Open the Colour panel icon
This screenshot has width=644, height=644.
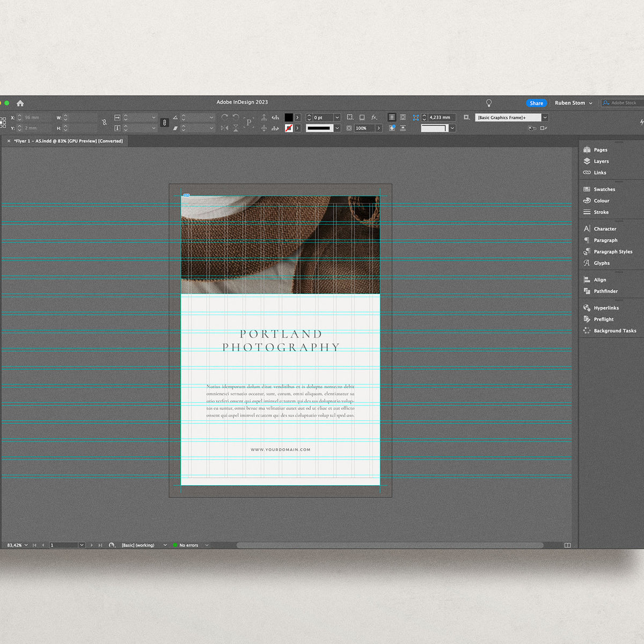click(587, 201)
